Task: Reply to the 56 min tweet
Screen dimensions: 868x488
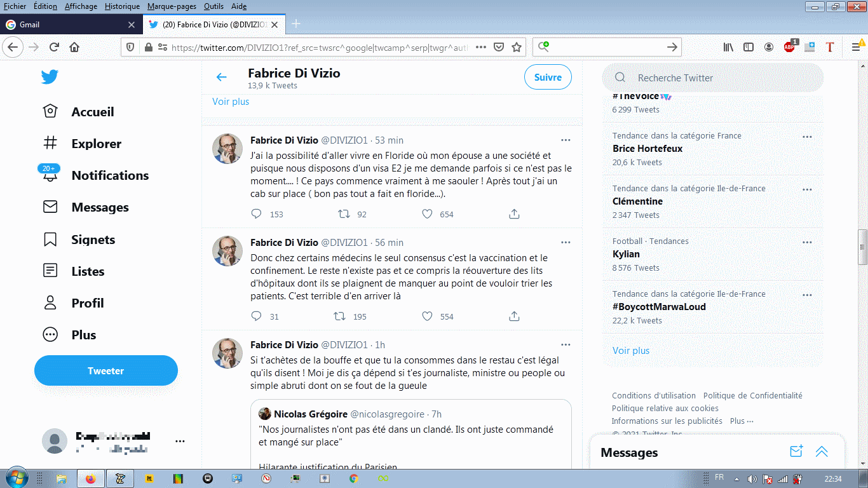Action: [257, 316]
